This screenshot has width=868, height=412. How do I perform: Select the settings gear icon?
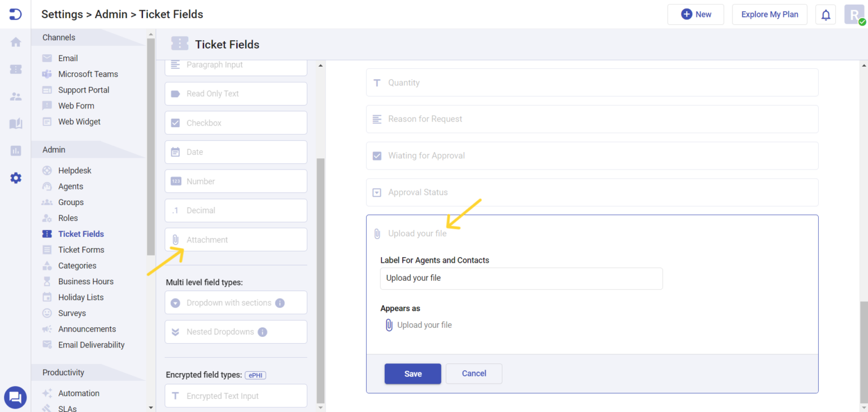click(x=15, y=177)
